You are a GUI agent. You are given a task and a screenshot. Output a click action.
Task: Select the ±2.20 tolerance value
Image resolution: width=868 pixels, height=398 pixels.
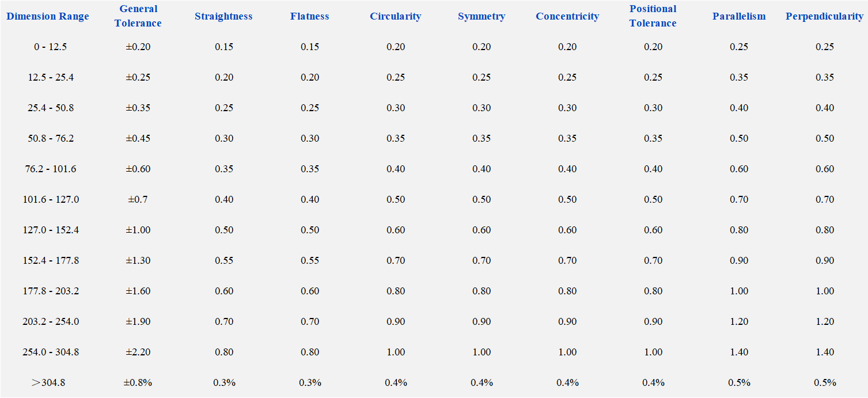click(138, 352)
